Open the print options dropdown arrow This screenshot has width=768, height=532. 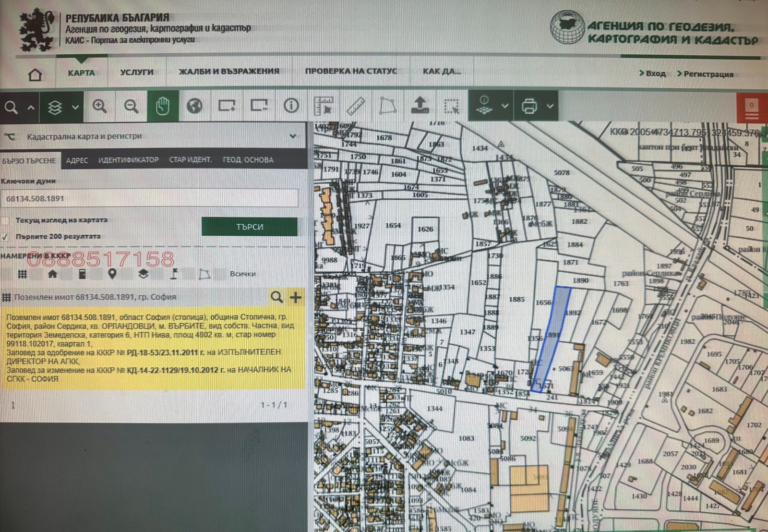pyautogui.click(x=550, y=107)
